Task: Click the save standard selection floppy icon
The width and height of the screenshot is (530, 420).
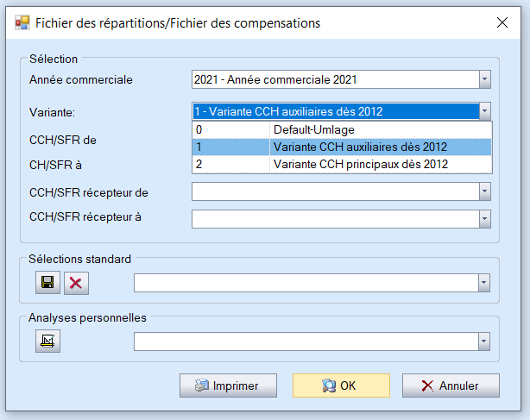Action: tap(47, 283)
